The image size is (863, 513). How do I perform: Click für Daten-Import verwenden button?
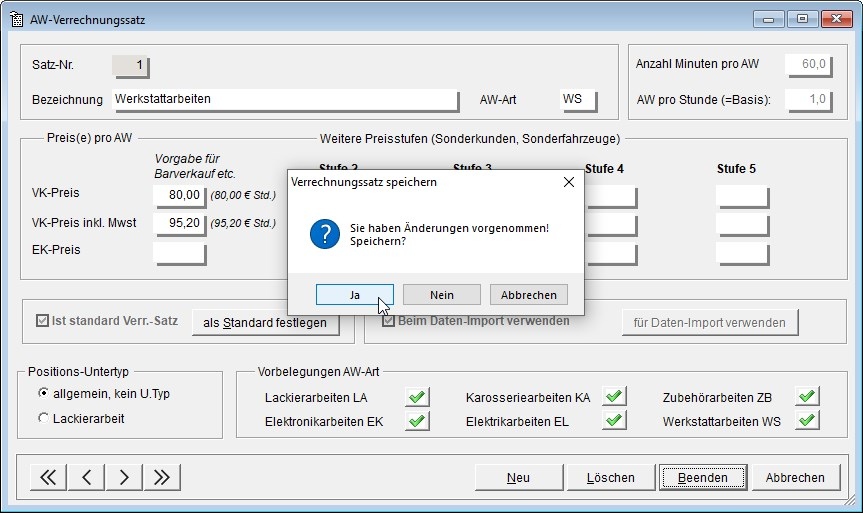coord(709,323)
